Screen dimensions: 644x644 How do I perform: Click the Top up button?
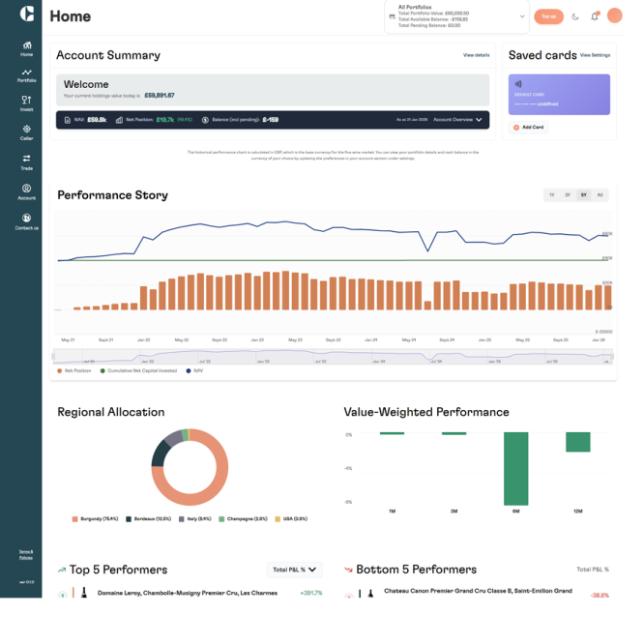[x=548, y=16]
